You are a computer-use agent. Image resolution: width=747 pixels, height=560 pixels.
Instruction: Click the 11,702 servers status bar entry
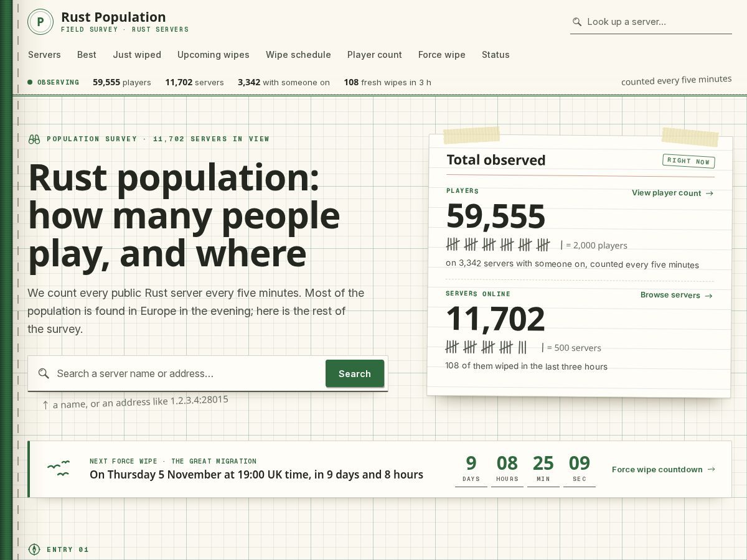(194, 82)
